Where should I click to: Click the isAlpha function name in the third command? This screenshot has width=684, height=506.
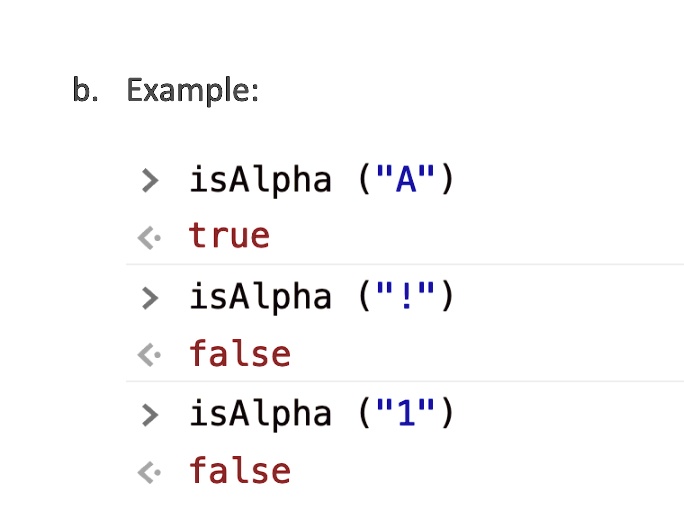pyautogui.click(x=260, y=414)
